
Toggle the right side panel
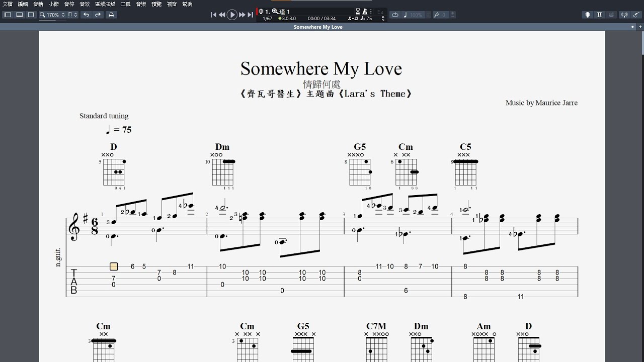click(x=31, y=15)
